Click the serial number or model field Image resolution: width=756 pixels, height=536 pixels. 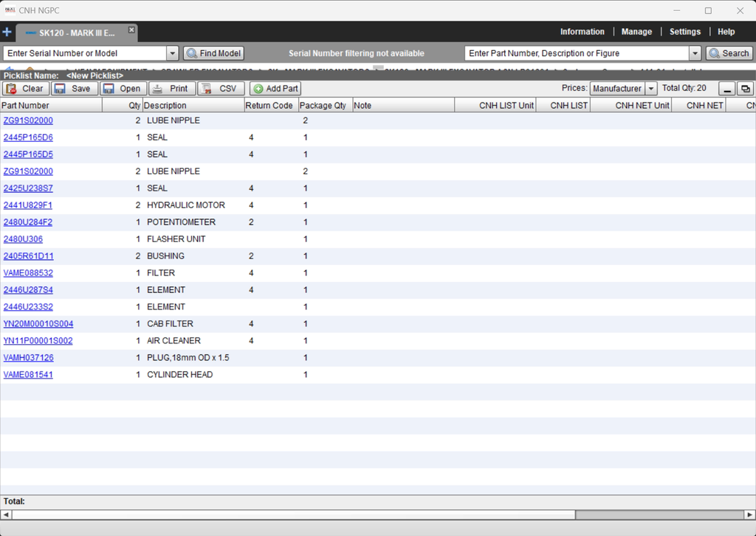click(84, 53)
